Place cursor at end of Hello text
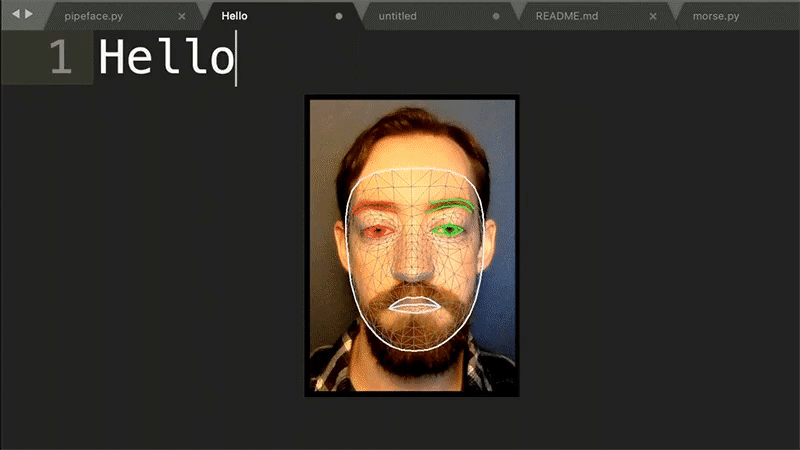The height and width of the screenshot is (450, 800). point(236,59)
